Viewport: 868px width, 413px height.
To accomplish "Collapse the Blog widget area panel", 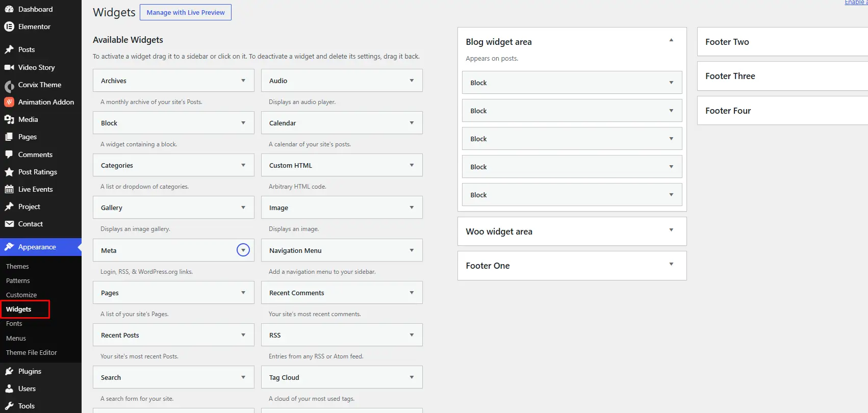I will (x=671, y=40).
